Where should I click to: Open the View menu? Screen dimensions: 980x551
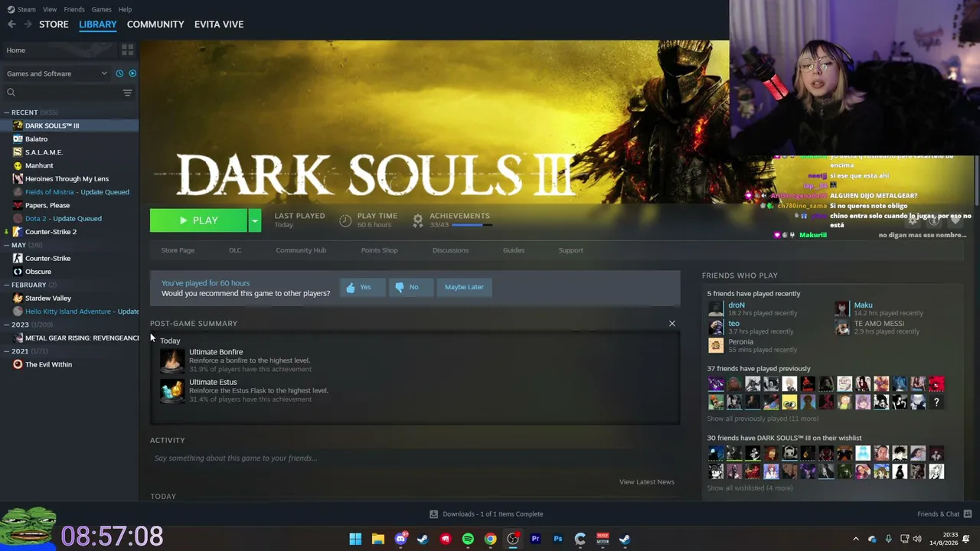coord(50,9)
